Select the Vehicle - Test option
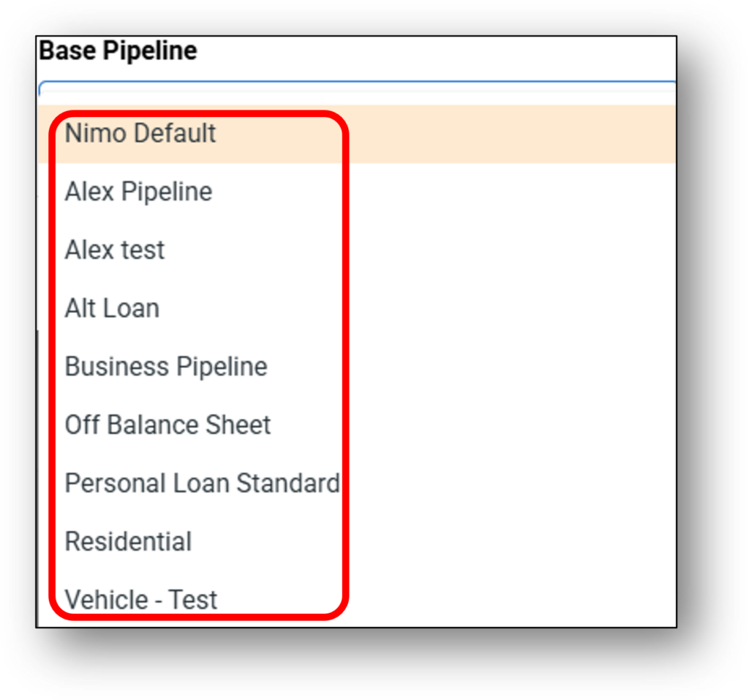The image size is (749, 700). coord(141,600)
